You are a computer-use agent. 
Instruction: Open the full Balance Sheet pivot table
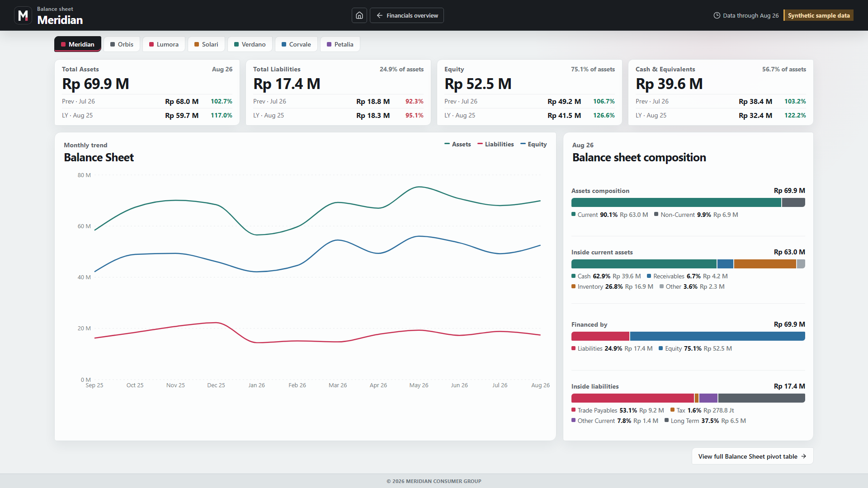(752, 456)
